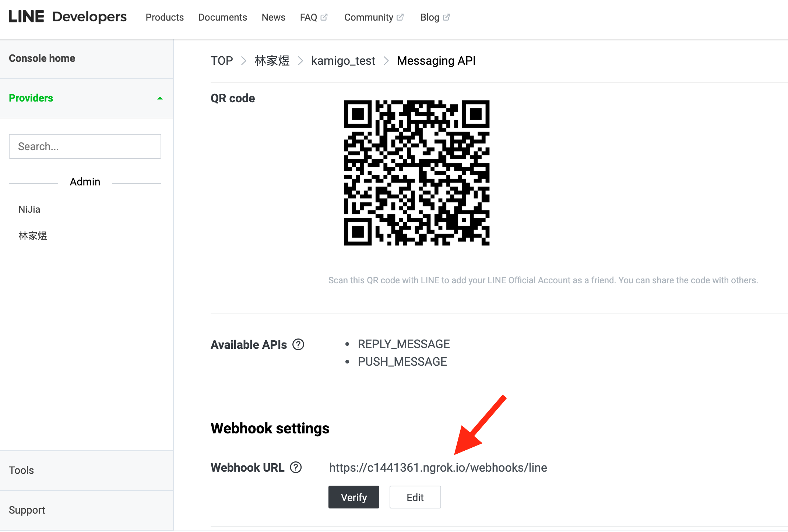
Task: Click the Messaging API breadcrumb
Action: pyautogui.click(x=436, y=61)
